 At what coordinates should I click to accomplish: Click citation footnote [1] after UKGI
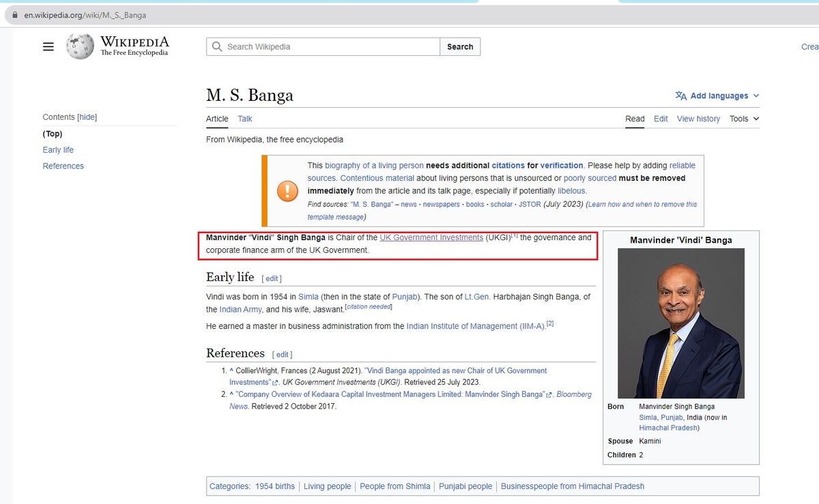[515, 235]
